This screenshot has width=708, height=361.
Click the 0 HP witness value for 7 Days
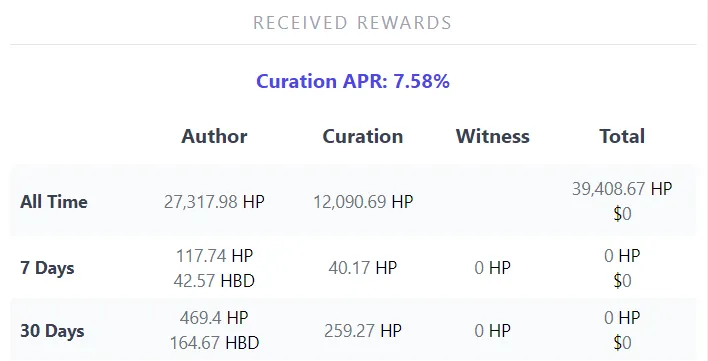pyautogui.click(x=493, y=268)
